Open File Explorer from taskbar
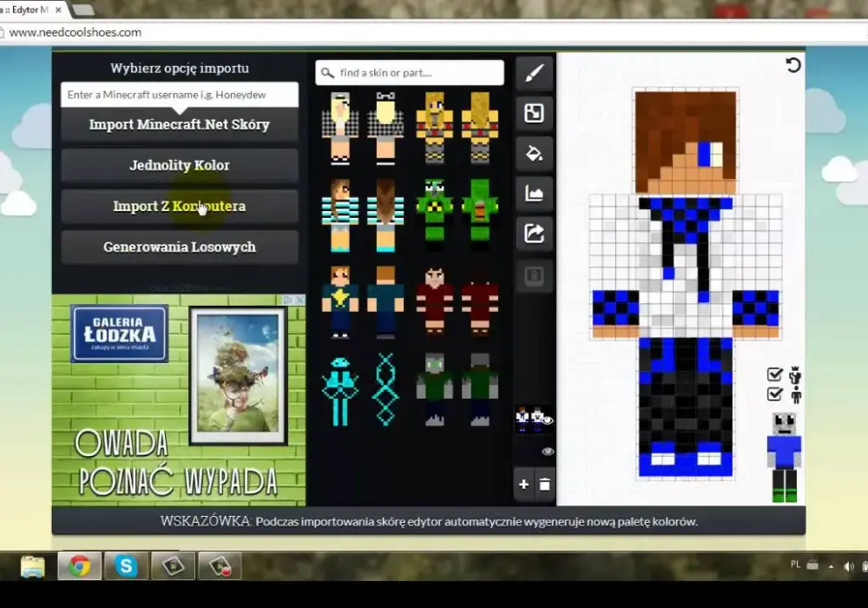This screenshot has width=868, height=608. 33,566
